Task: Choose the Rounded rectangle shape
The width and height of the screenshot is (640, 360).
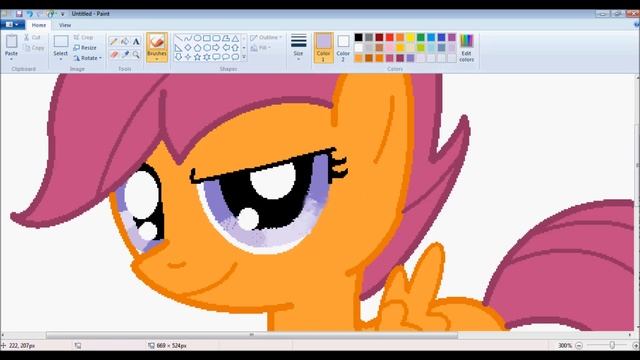Action: (216, 38)
